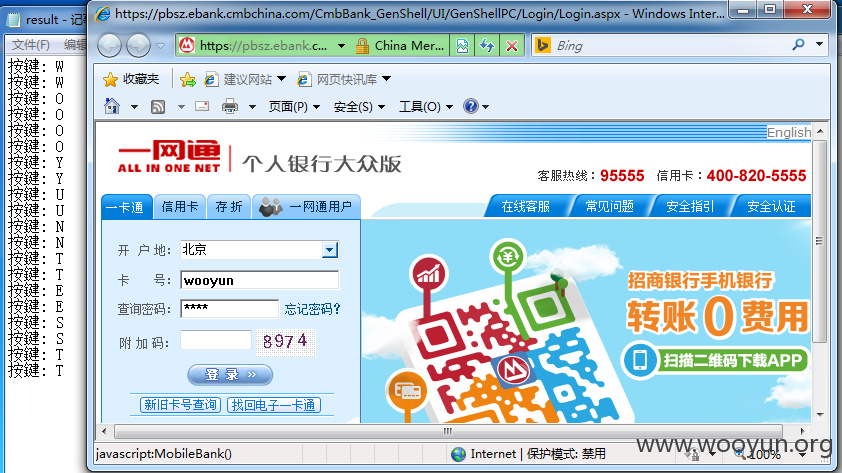Screen dimensions: 842x473
Task: Expand the feeds dropdown arrow
Action: 181,107
